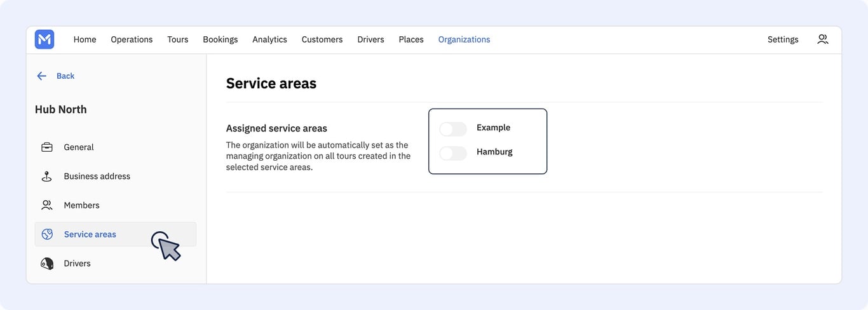Open the Tours section
Viewport: 868px width, 310px height.
[x=178, y=39]
